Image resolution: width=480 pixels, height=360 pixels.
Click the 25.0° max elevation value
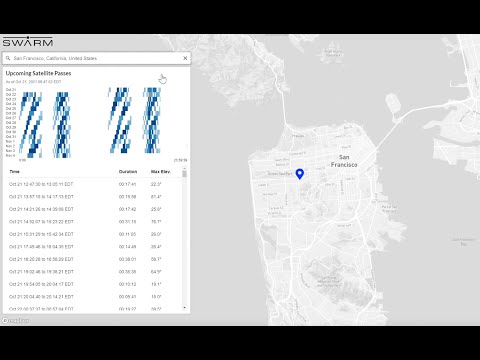click(156, 209)
